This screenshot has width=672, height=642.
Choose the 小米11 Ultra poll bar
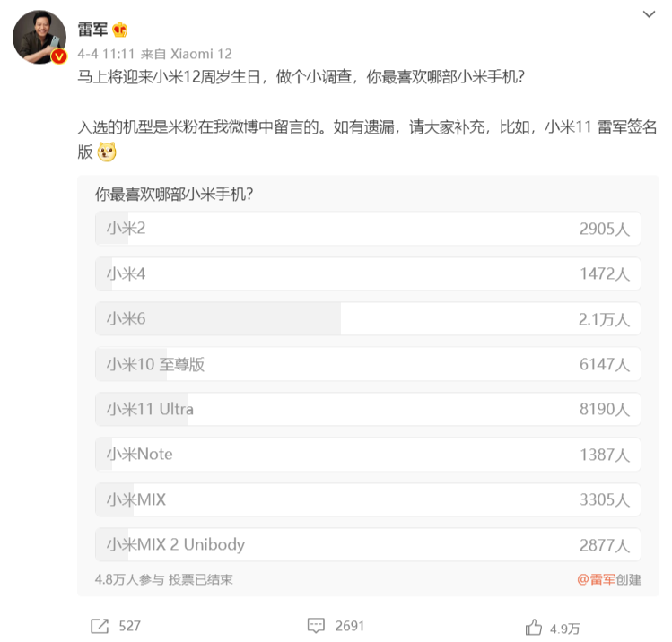(x=368, y=409)
